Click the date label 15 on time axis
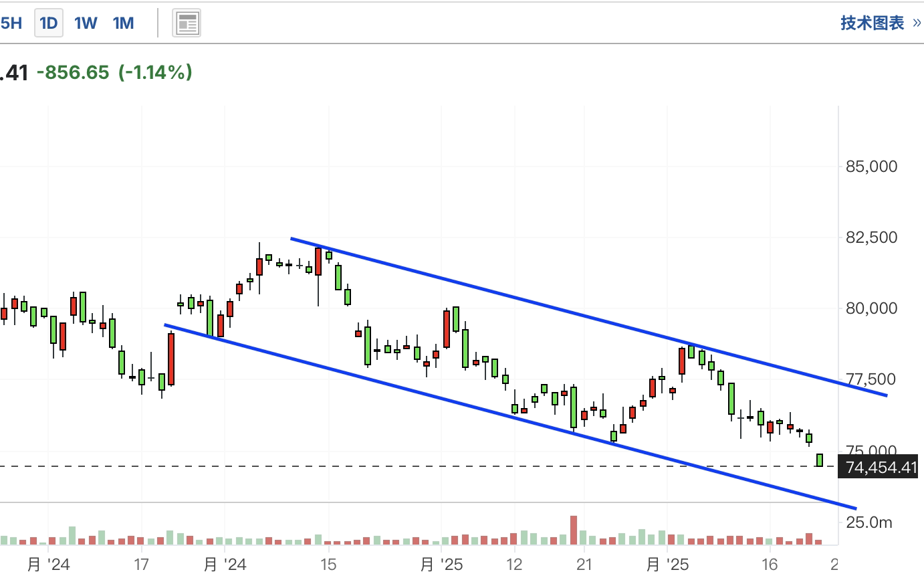This screenshot has width=924, height=582. (328, 565)
